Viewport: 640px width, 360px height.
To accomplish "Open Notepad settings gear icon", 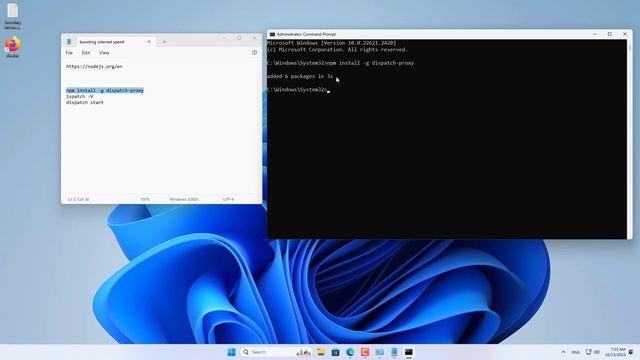I will [x=254, y=52].
